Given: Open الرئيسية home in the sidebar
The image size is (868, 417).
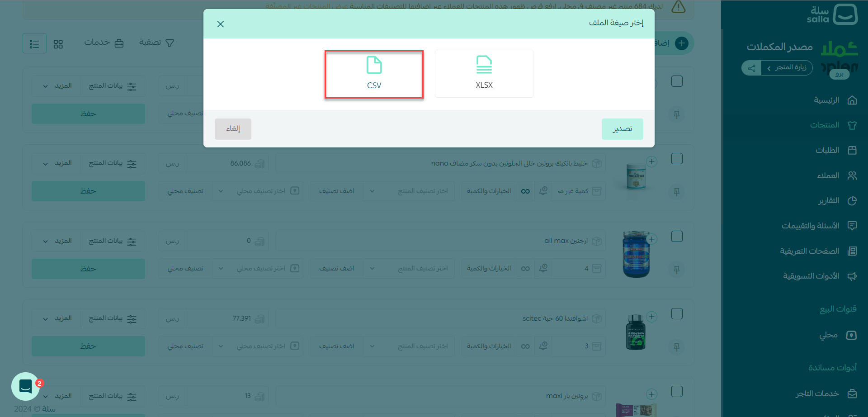Looking at the screenshot, I should [835, 100].
